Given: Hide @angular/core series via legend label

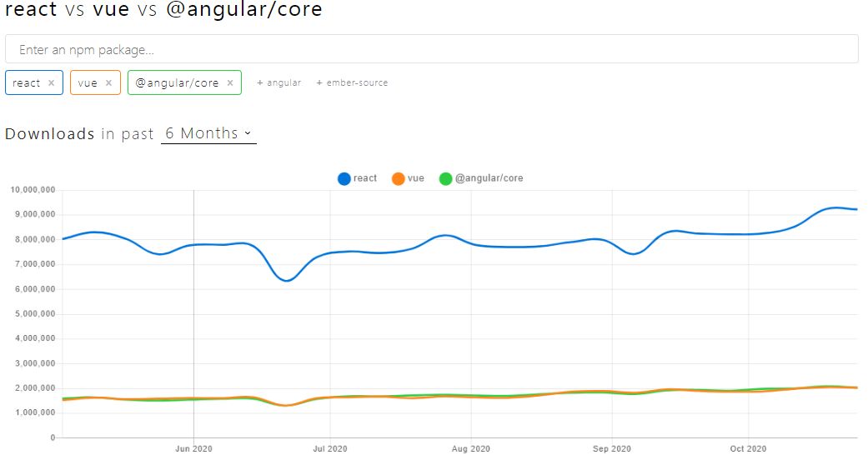Looking at the screenshot, I should (489, 178).
